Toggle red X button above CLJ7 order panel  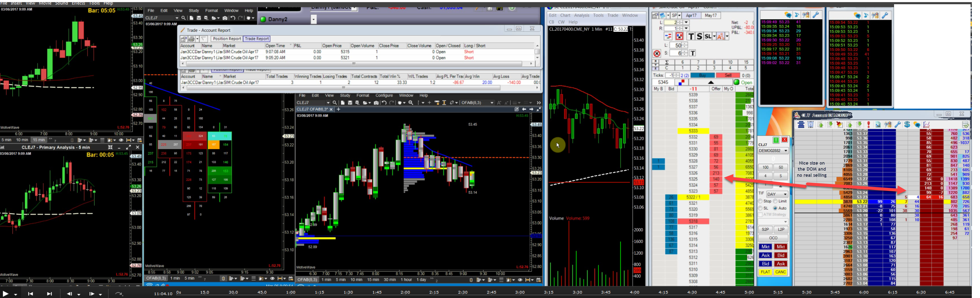click(784, 140)
